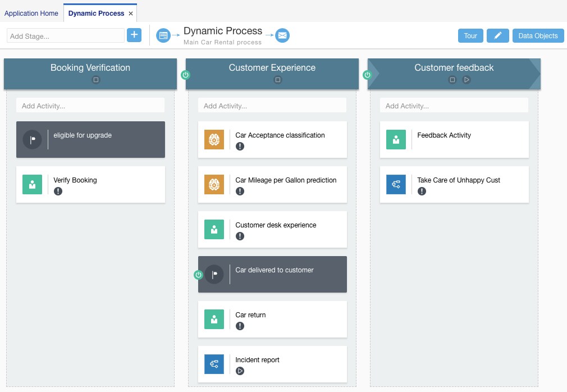This screenshot has height=392, width=567.
Task: Toggle the Customer feedback stage activation icon
Action: (x=368, y=75)
